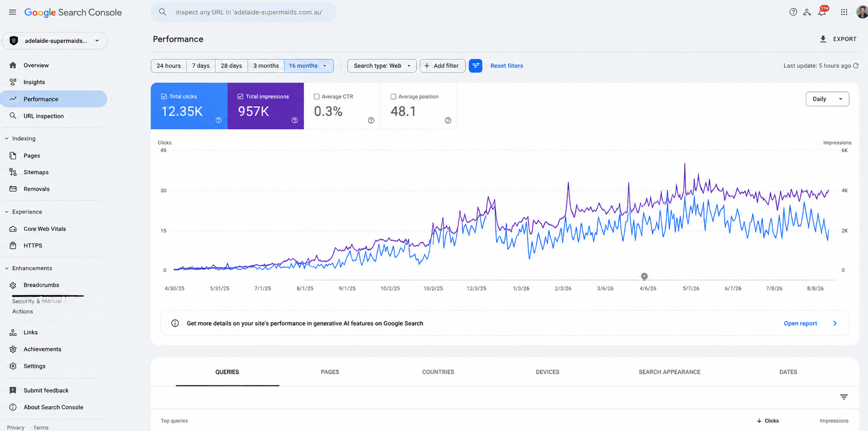Open the hamburger main menu
The width and height of the screenshot is (868, 431).
coord(12,12)
